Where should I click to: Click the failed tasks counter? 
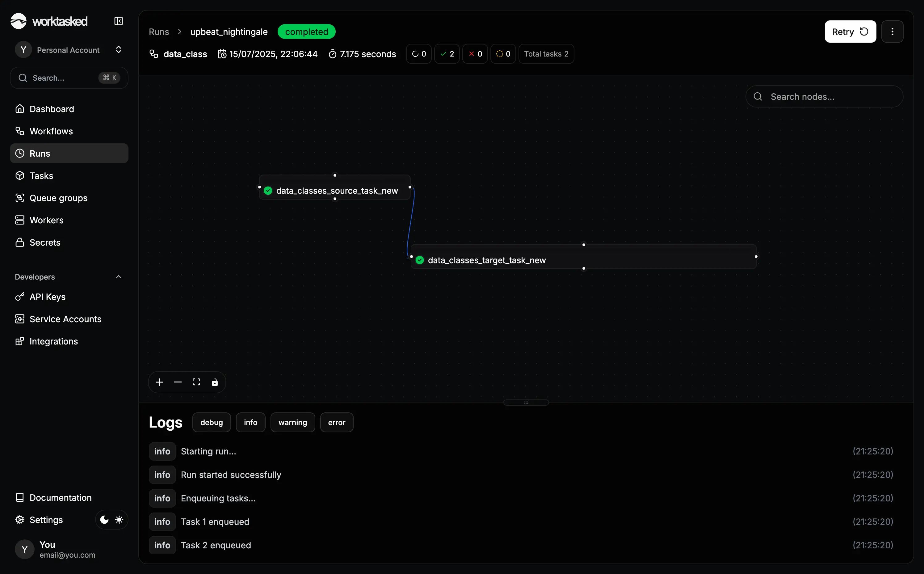tap(475, 54)
